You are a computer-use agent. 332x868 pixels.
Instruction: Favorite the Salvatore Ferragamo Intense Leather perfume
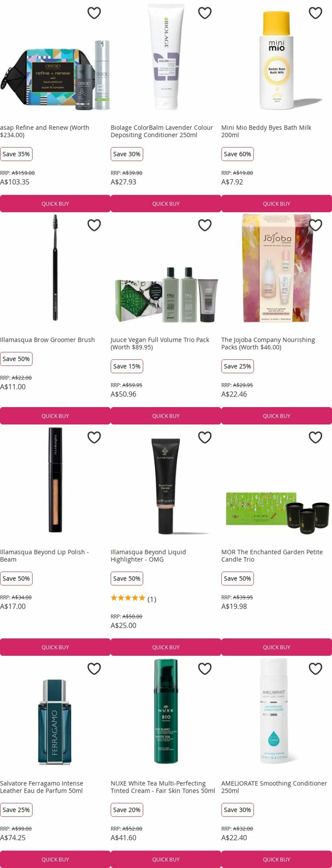[94, 669]
